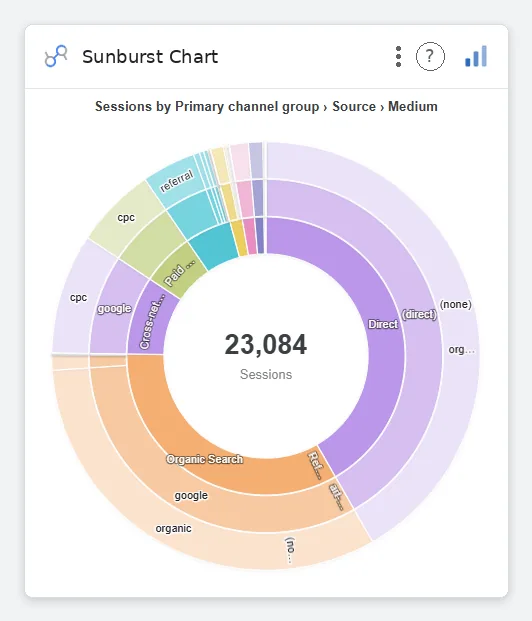Click the (no... outer ring label
The height and width of the screenshot is (621, 532).
[290, 551]
